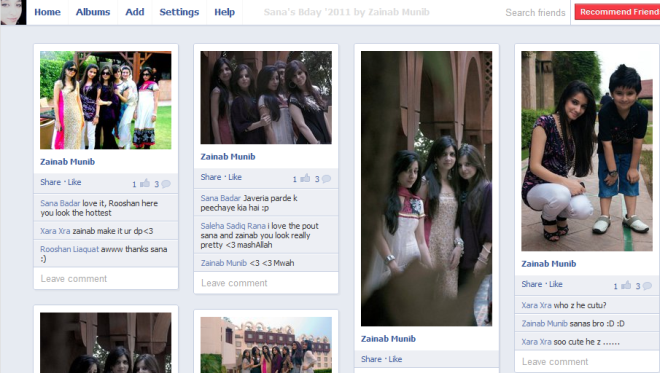This screenshot has height=373, width=660.
Task: Share the four girls indoor photo
Action: click(211, 177)
